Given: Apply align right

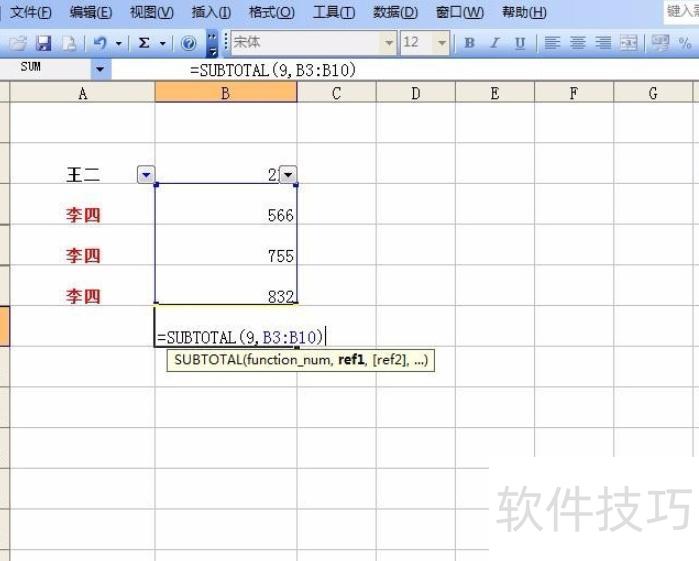Looking at the screenshot, I should point(603,43).
